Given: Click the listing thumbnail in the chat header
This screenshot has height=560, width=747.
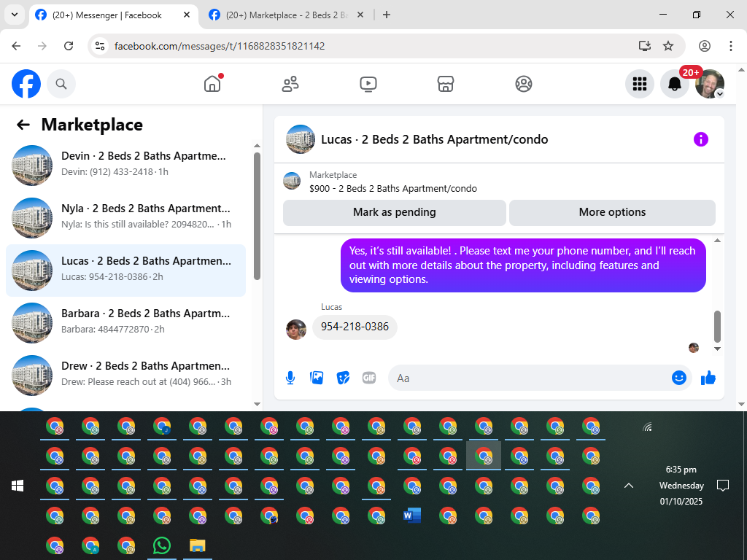Looking at the screenshot, I should pyautogui.click(x=300, y=139).
